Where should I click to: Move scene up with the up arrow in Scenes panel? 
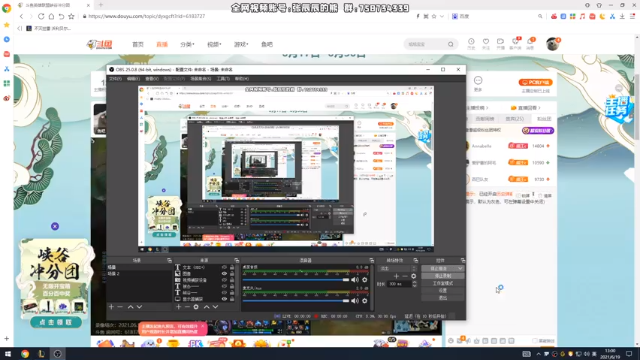[131, 307]
